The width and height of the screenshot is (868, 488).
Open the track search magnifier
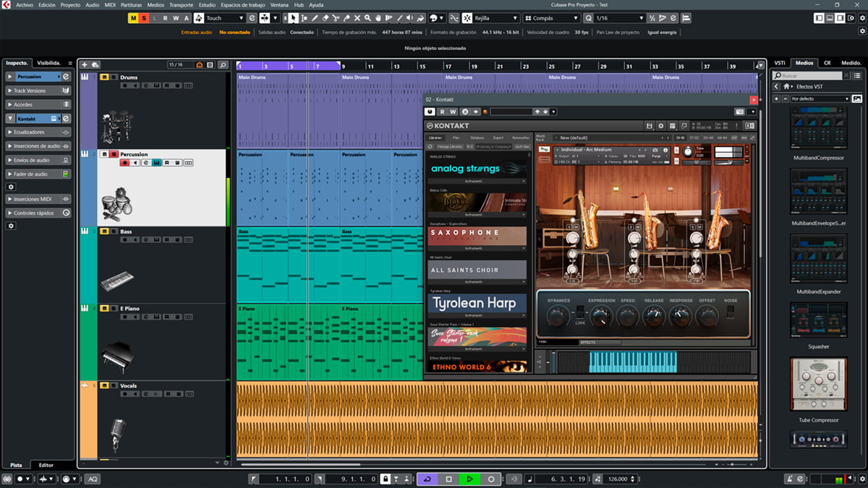224,65
